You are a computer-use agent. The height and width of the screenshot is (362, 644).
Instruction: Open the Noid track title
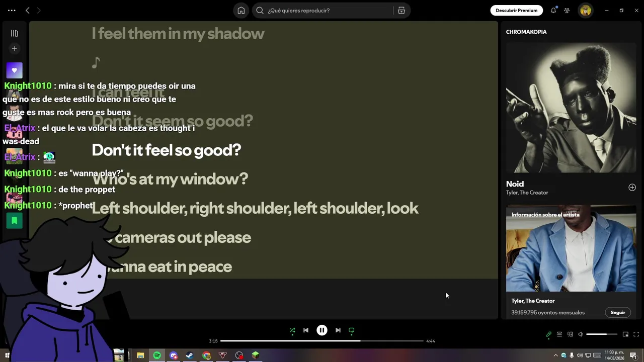[515, 184]
